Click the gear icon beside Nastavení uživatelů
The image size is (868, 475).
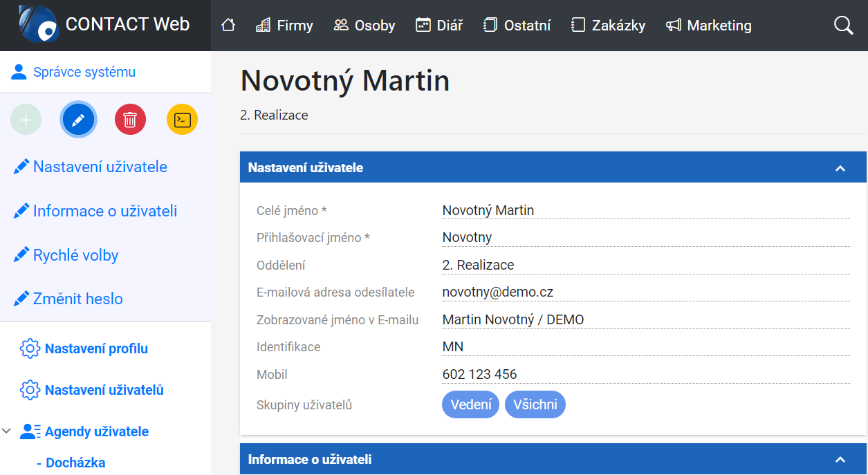point(30,390)
